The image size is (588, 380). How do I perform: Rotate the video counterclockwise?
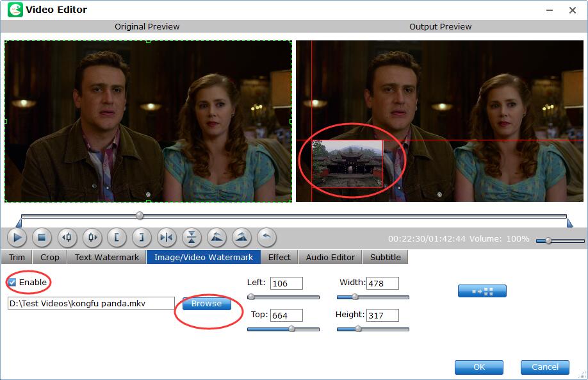pyautogui.click(x=216, y=238)
